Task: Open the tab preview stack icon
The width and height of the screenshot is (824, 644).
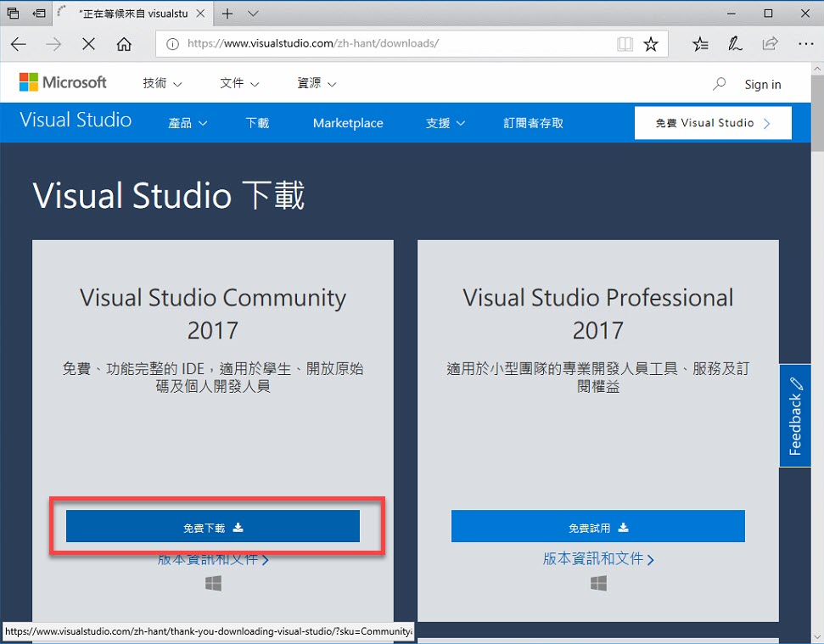Action: 13,13
